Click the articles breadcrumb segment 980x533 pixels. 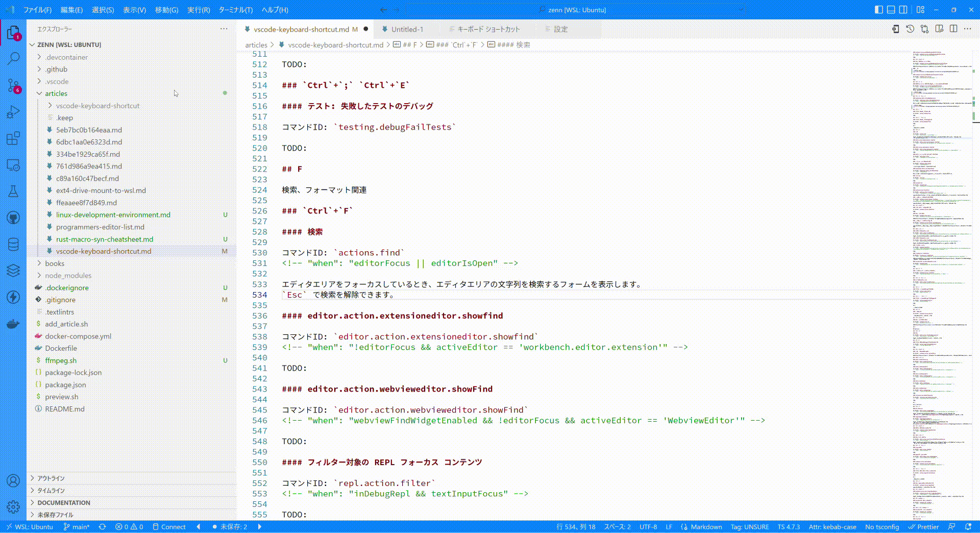point(256,45)
